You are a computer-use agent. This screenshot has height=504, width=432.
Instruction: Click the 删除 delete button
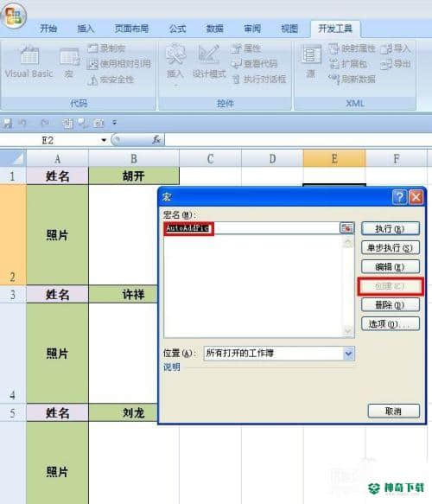click(x=391, y=304)
